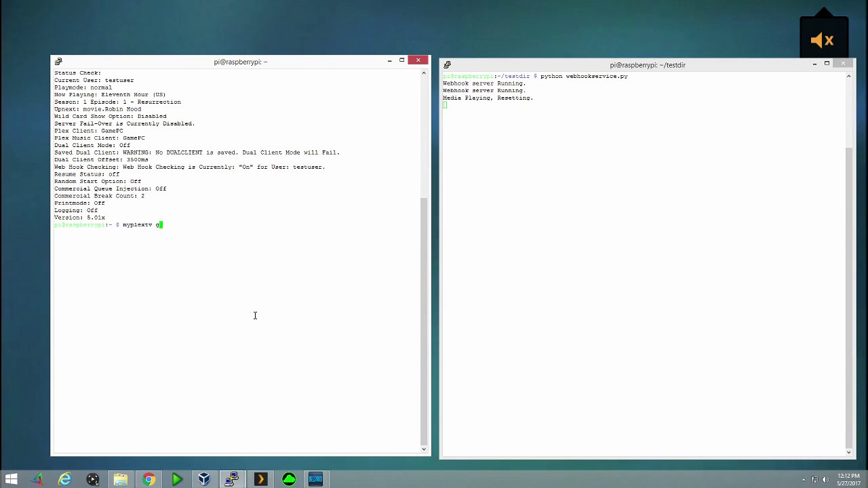
Task: Minimize the ~/testdir terminal window
Action: pos(814,64)
